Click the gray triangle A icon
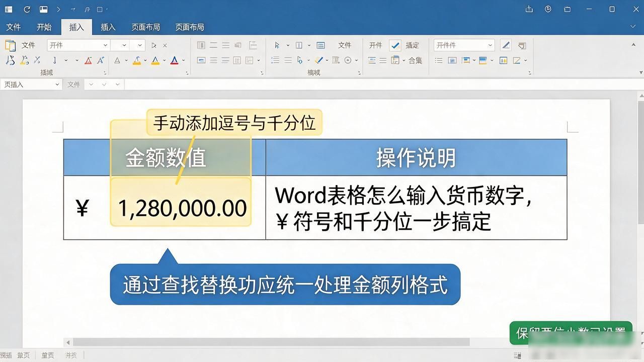 coord(117,60)
